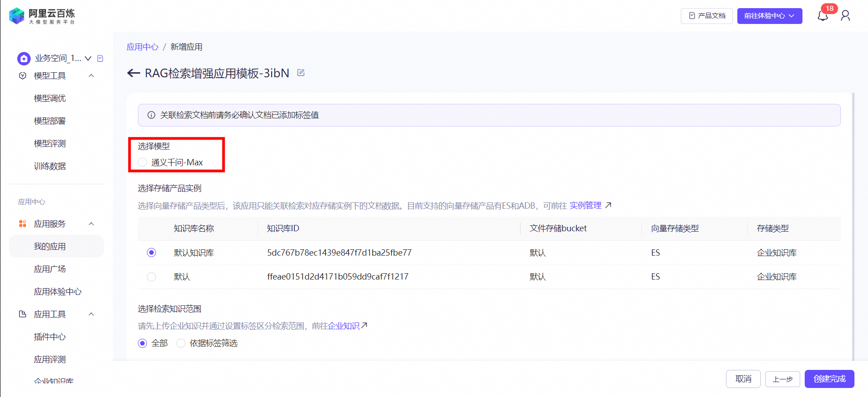The height and width of the screenshot is (397, 868).
Task: Select the 通义千问-Max model radio button
Action: coord(142,162)
